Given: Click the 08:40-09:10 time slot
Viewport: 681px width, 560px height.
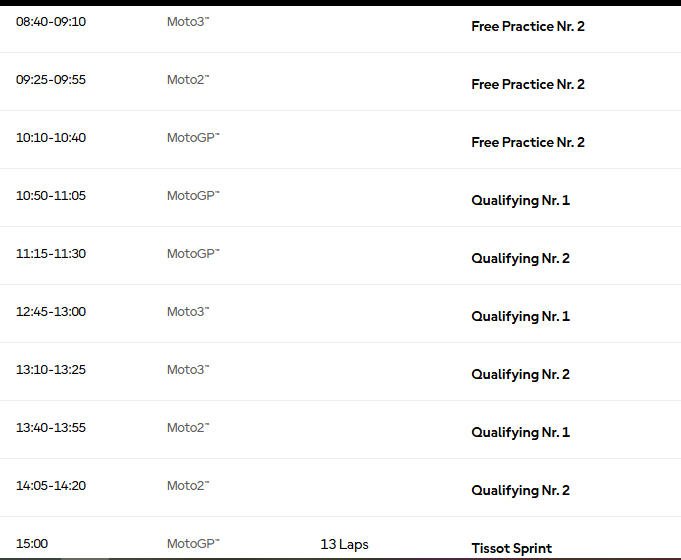Looking at the screenshot, I should (x=51, y=21).
